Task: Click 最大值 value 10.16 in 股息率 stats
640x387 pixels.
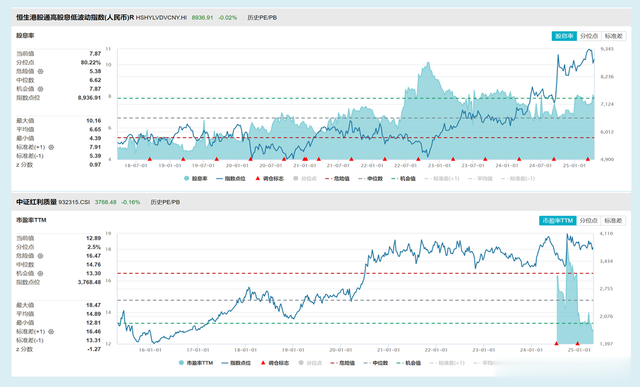Action: 93,121
